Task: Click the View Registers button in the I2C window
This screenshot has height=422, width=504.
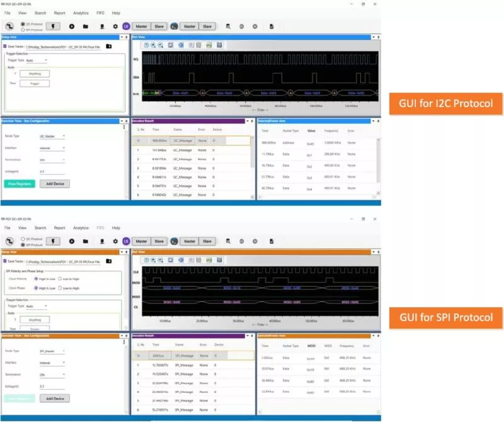Action: [x=20, y=183]
